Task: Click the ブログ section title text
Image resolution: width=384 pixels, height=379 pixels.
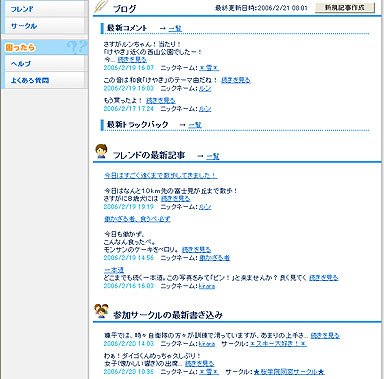Action: coord(124,9)
